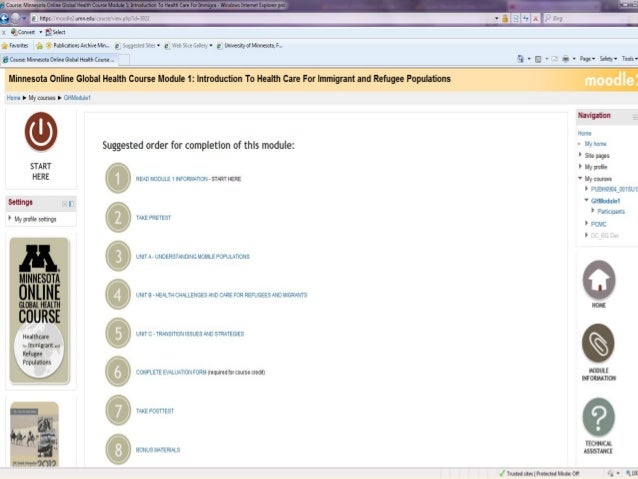Click the print icon in command bar
Screen dimensions: 638x479
coord(566,59)
